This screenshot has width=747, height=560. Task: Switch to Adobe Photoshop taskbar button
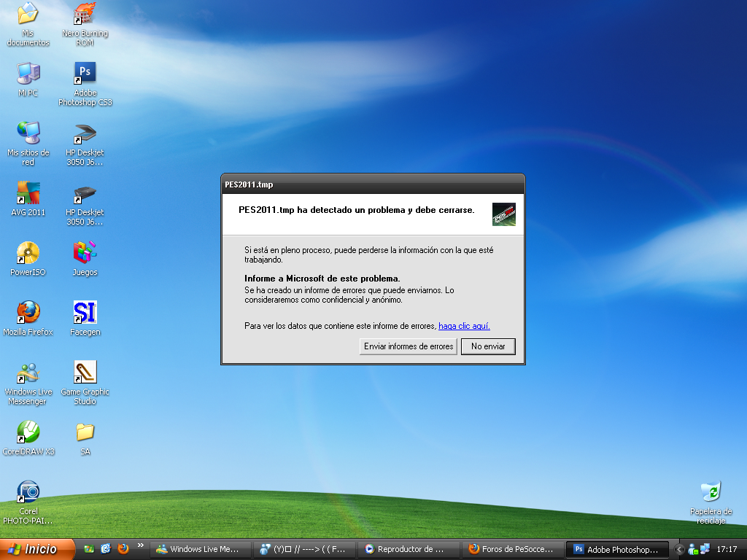pos(617,549)
